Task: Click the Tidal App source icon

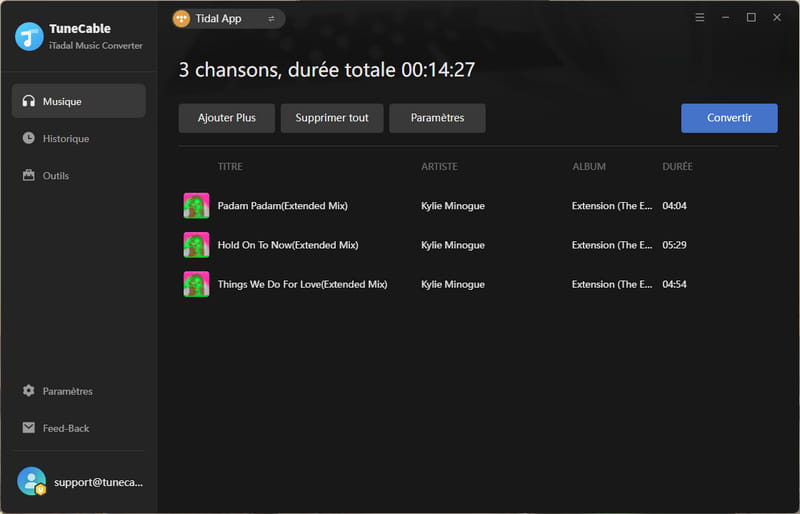Action: 181,19
